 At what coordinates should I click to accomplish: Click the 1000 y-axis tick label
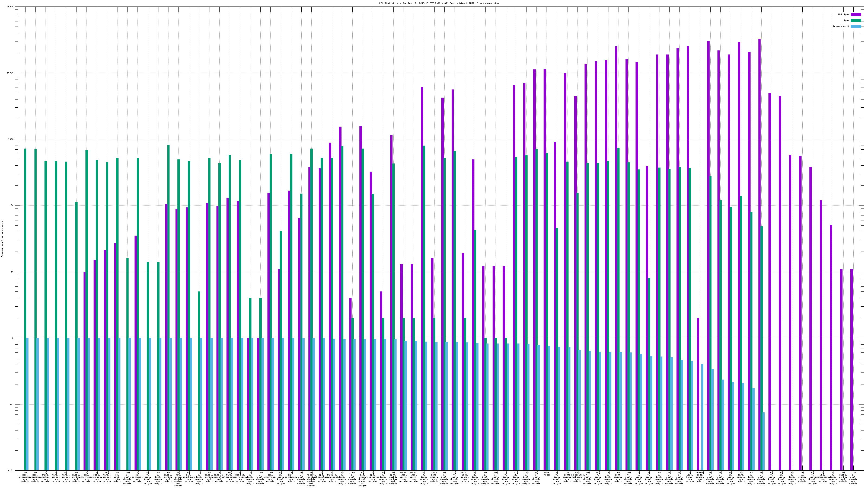[11, 139]
